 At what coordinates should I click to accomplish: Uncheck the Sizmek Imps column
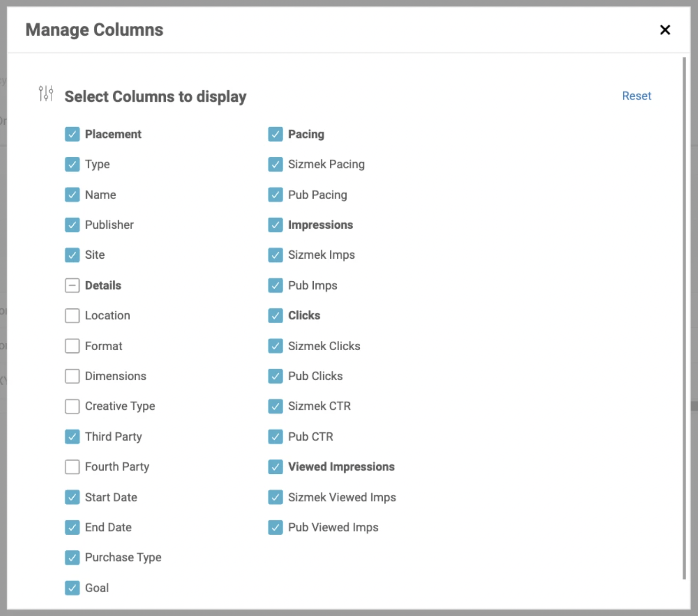(276, 255)
